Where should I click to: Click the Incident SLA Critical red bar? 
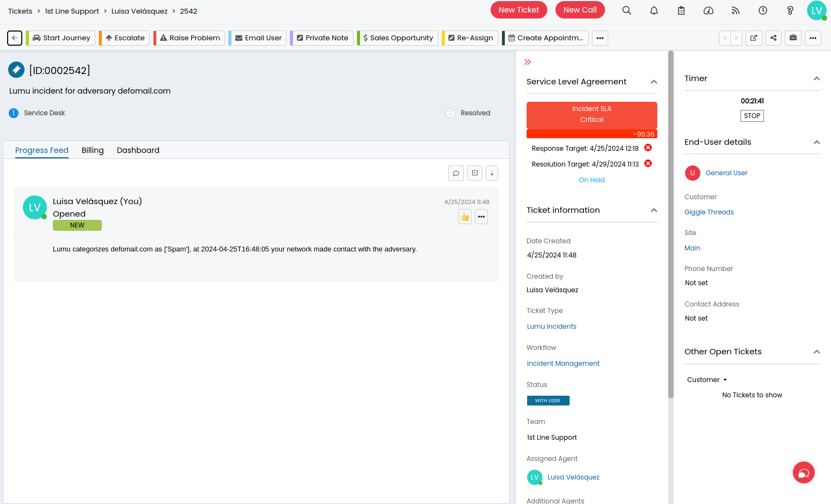click(x=591, y=115)
